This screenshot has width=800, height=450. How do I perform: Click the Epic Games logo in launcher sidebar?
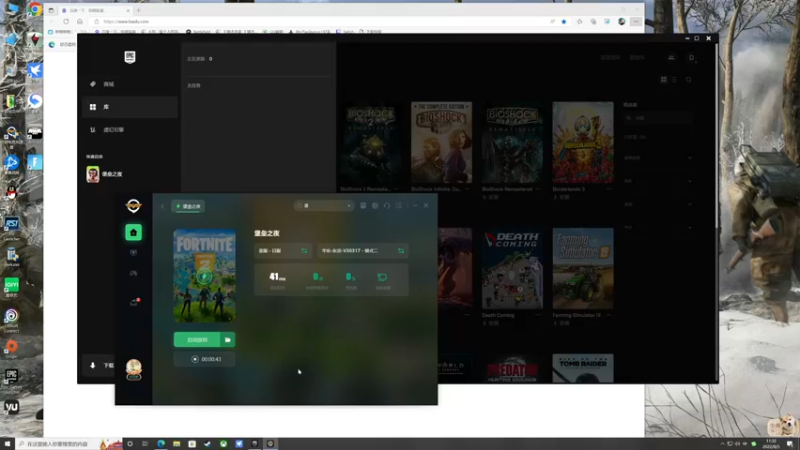[130, 57]
